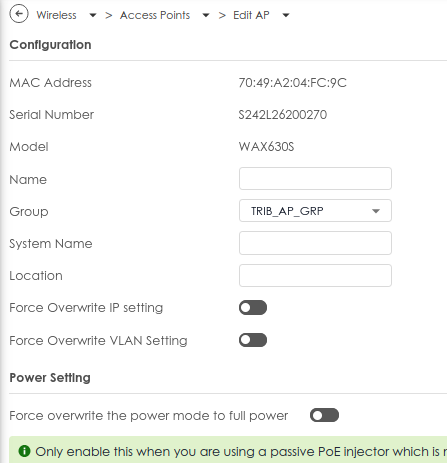447x463 pixels.
Task: Click the Model value WAX630S
Action: coord(266,147)
